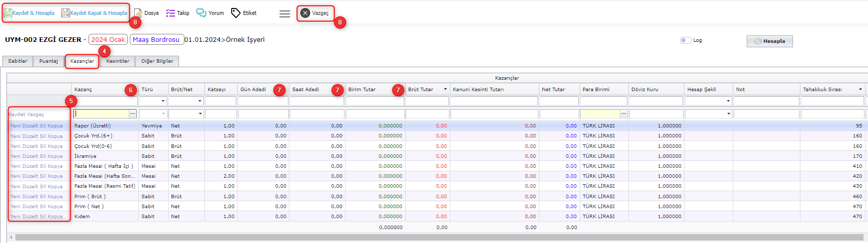Screen dimensions: 868x243
Task: Click Kaydet Kapat & Hesapla toolbar icon
Action: pyautogui.click(x=66, y=13)
